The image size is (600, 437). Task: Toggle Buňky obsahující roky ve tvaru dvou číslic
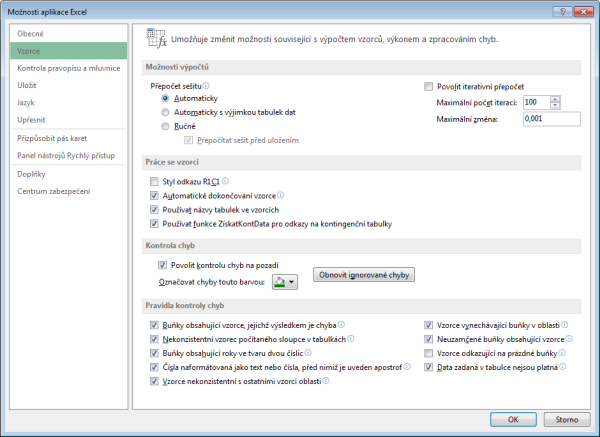pyautogui.click(x=154, y=353)
